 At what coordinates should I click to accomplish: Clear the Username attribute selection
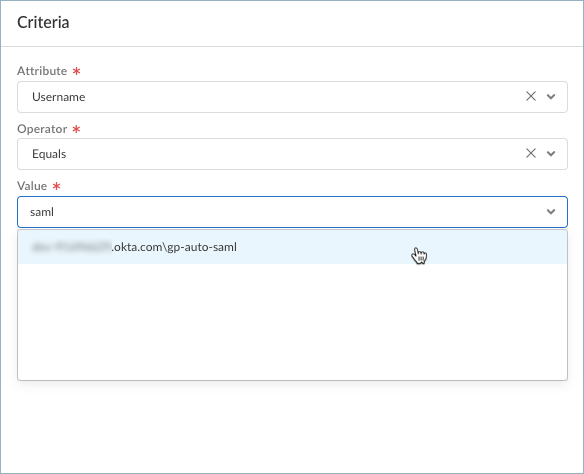[531, 96]
